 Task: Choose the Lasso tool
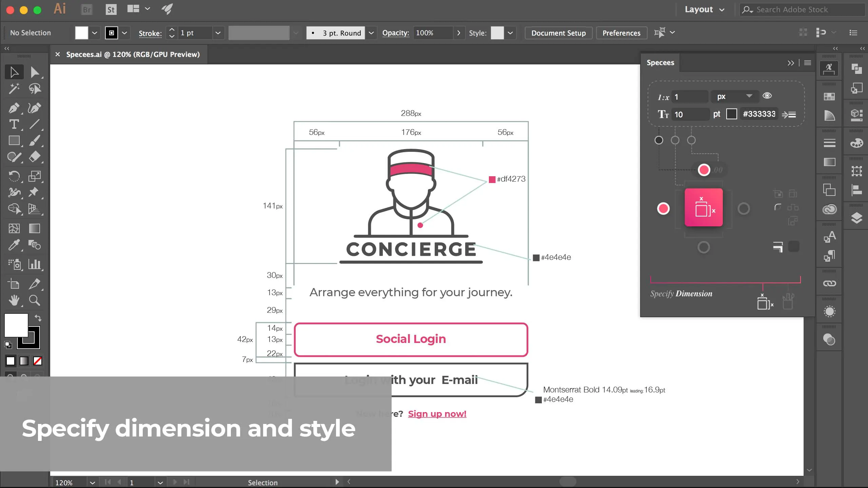point(35,89)
